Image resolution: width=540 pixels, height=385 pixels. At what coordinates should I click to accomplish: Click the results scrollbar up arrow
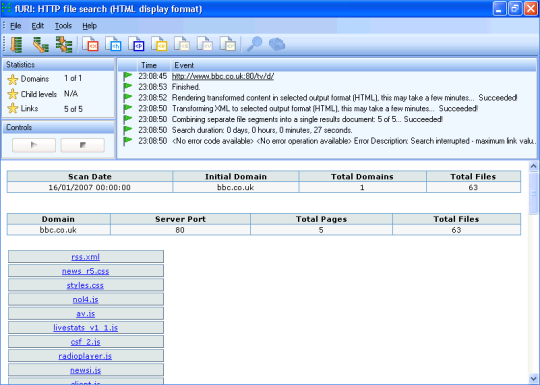(x=533, y=166)
